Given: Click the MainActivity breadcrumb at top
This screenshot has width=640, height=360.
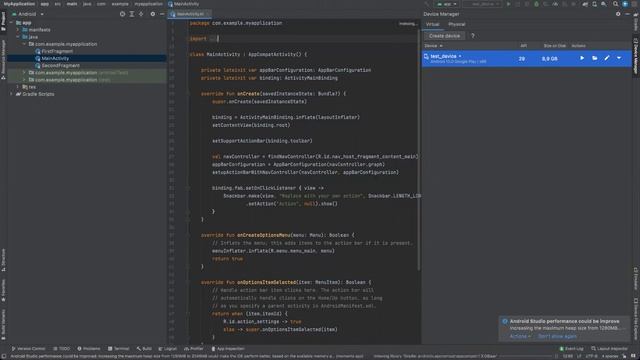Looking at the screenshot, I should pyautogui.click(x=184, y=4).
